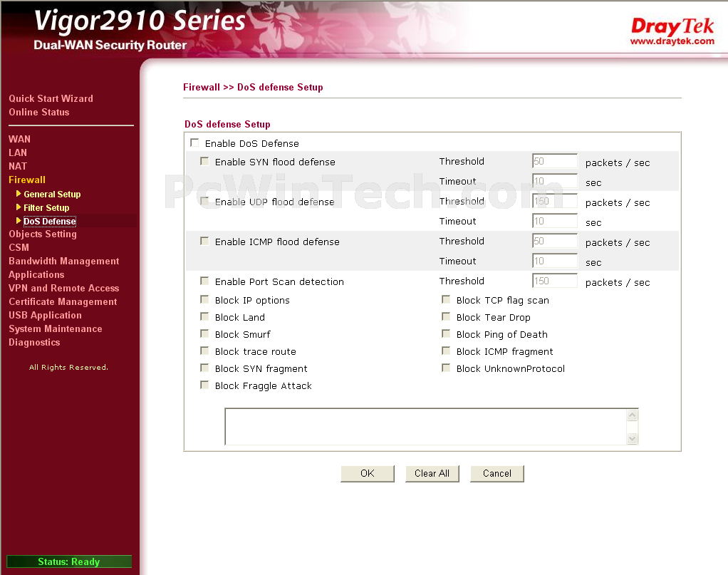Check Block Ping of Death

pyautogui.click(x=446, y=334)
